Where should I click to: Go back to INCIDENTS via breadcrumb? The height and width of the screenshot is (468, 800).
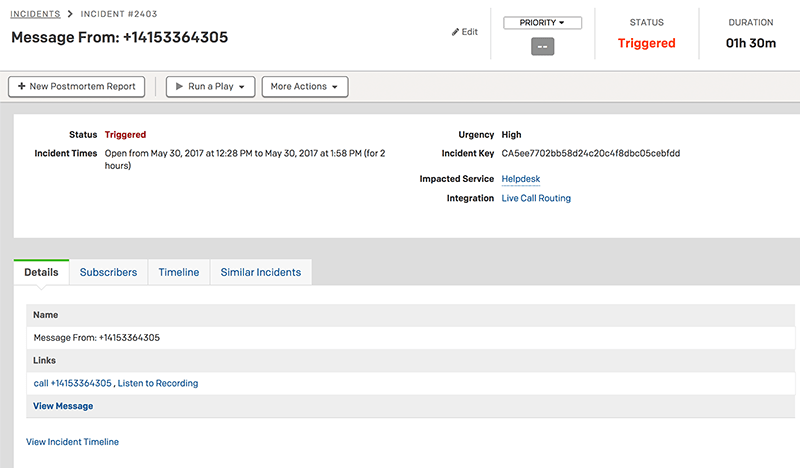35,14
